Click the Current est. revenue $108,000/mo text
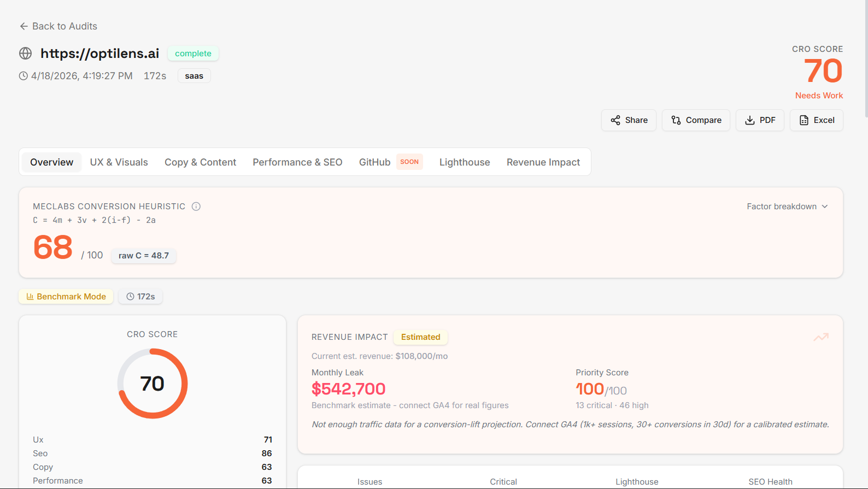The image size is (868, 489). tap(380, 356)
